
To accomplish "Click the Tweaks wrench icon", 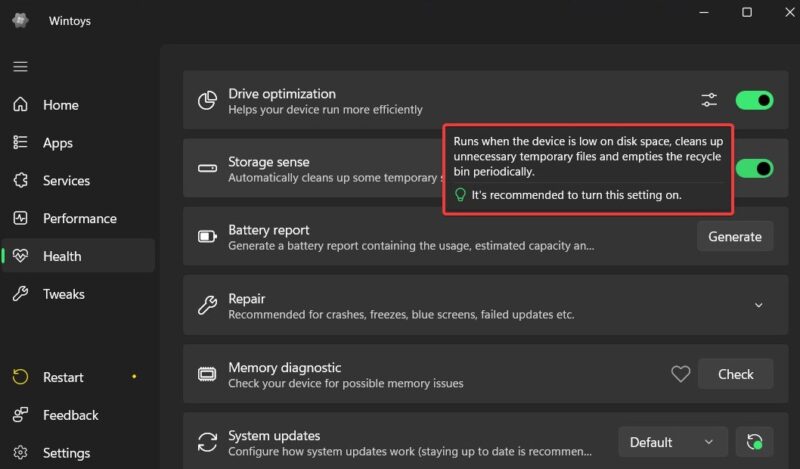I will coord(20,294).
